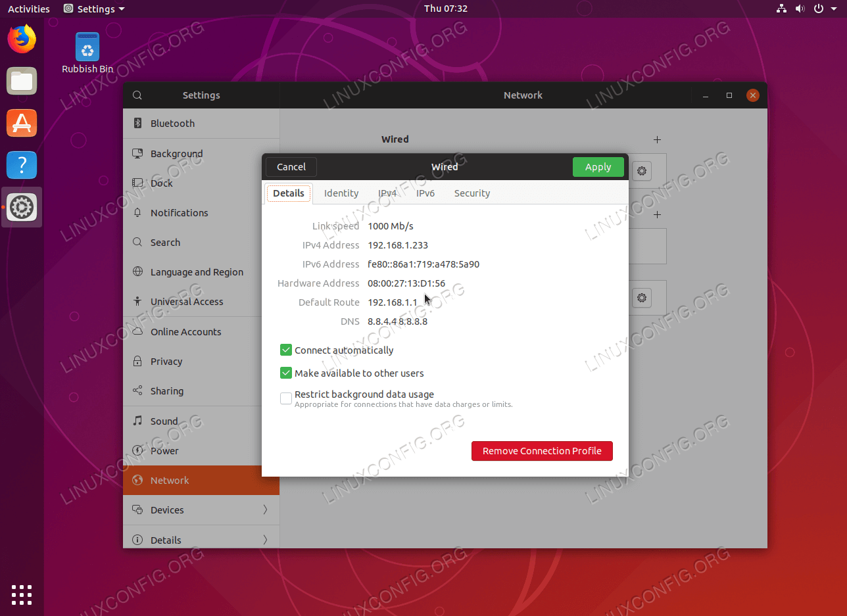
Task: Add VPN with lower plus icon
Action: coord(657,214)
